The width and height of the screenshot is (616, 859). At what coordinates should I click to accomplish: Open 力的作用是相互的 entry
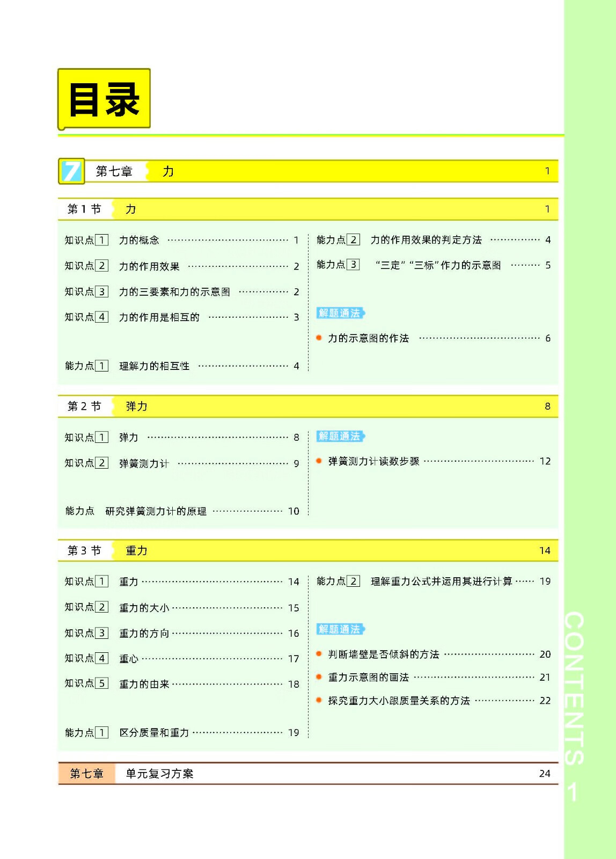click(x=159, y=317)
